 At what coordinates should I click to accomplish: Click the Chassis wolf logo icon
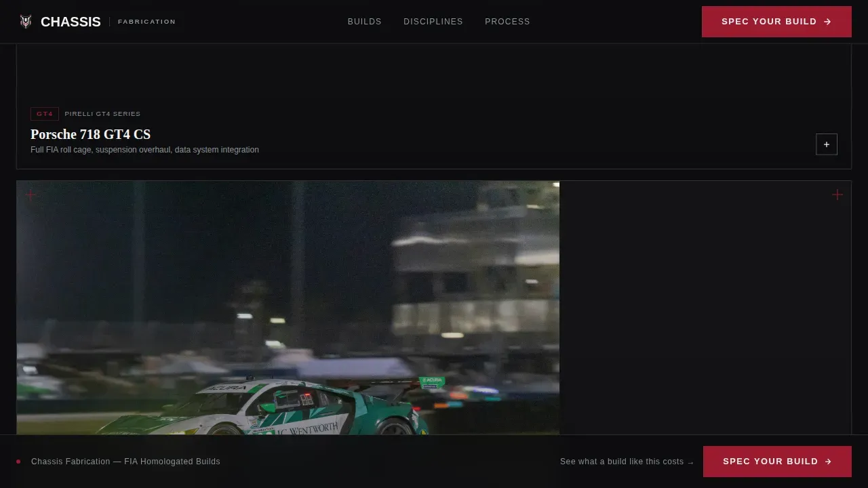coord(26,22)
